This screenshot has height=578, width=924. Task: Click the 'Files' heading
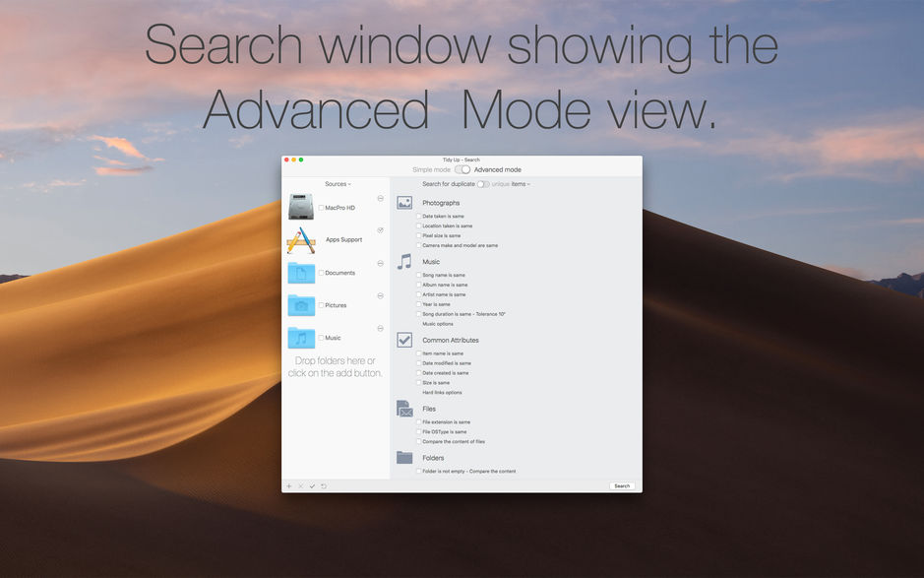coord(429,409)
